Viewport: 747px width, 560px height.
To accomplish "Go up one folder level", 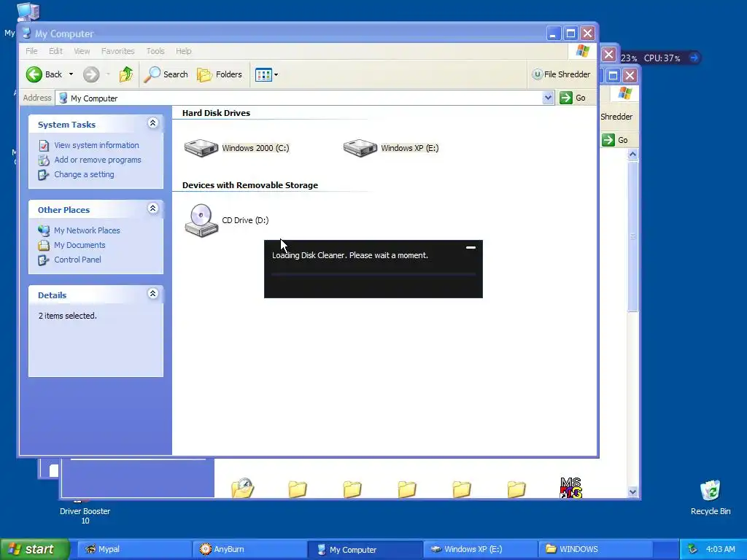I will [125, 74].
